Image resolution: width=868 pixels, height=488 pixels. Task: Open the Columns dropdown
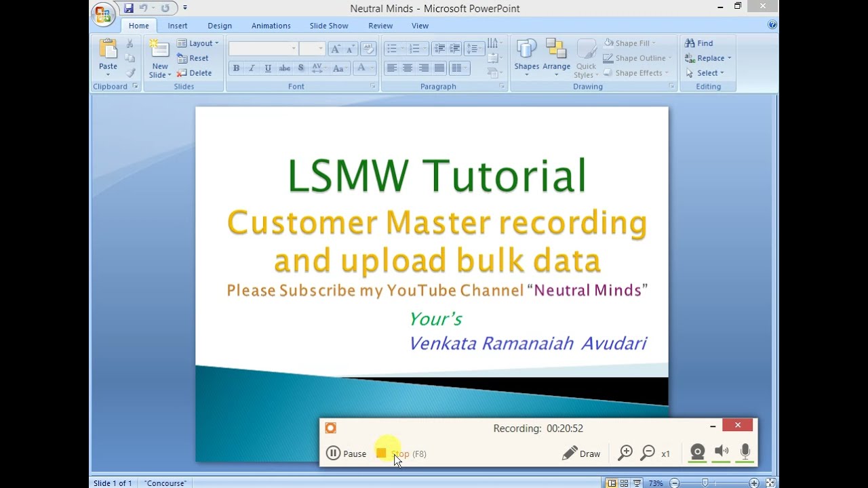coord(460,68)
